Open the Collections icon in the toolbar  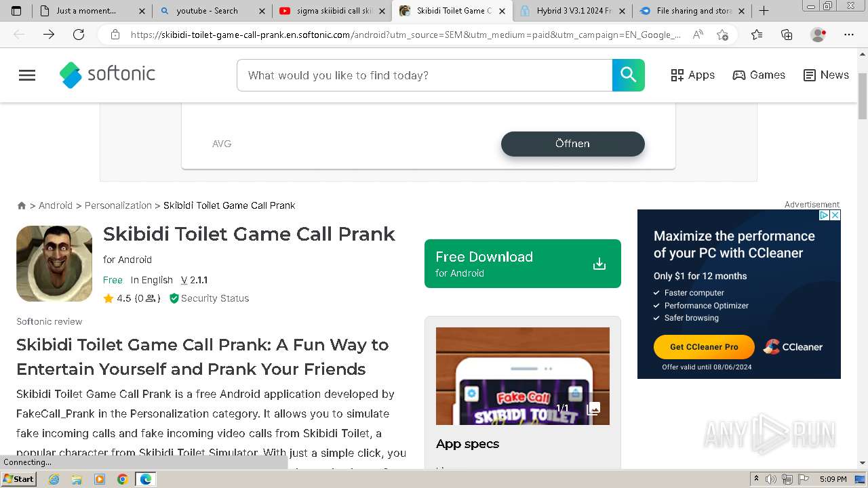click(x=787, y=35)
